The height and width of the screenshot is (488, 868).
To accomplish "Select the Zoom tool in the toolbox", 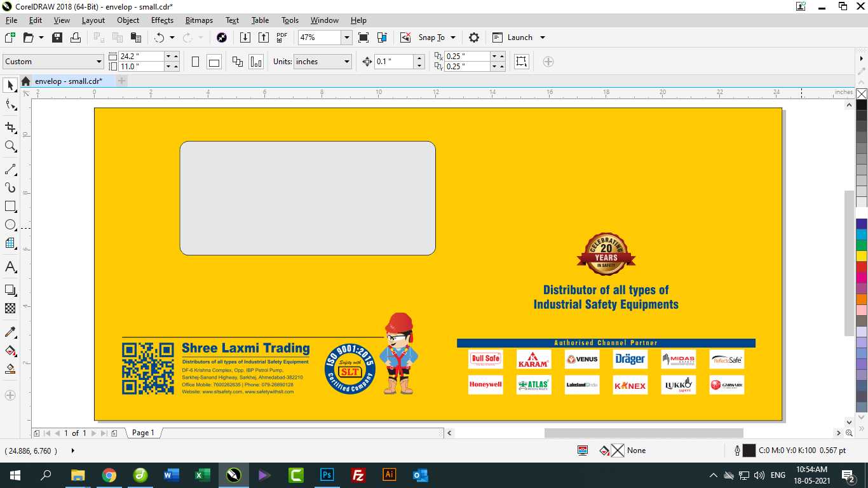I will (x=10, y=146).
